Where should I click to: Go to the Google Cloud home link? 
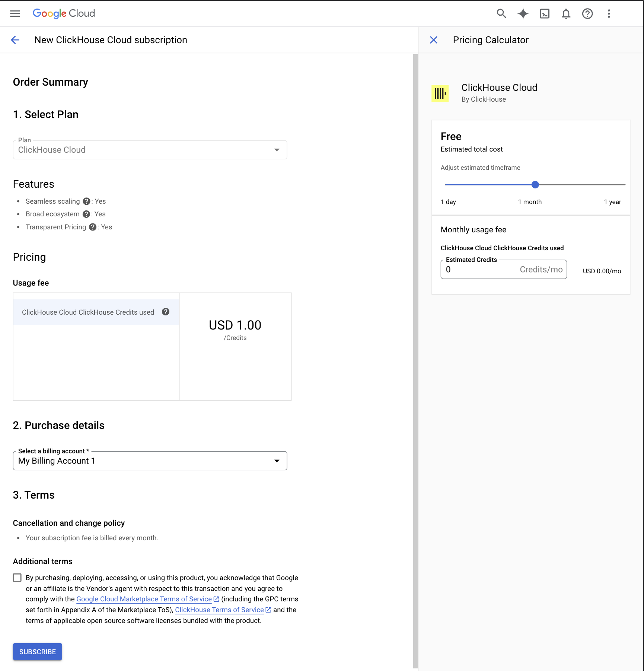point(63,13)
